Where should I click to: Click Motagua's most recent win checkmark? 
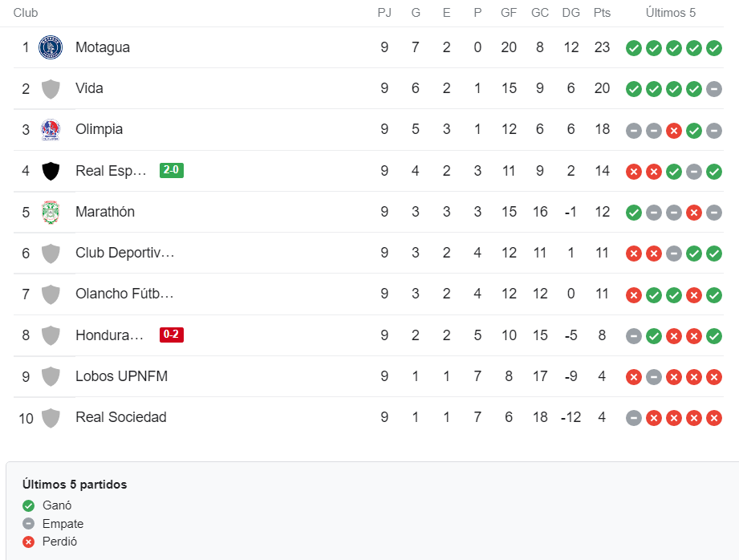click(x=714, y=48)
